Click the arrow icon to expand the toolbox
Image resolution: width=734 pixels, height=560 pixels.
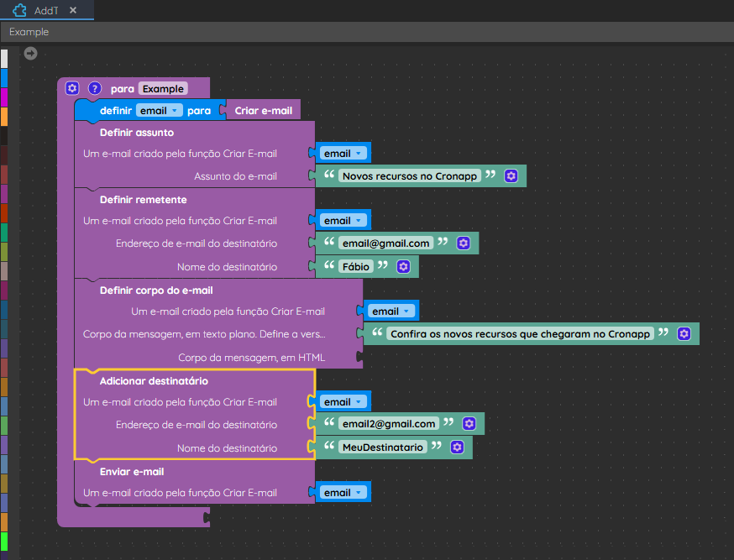30,54
